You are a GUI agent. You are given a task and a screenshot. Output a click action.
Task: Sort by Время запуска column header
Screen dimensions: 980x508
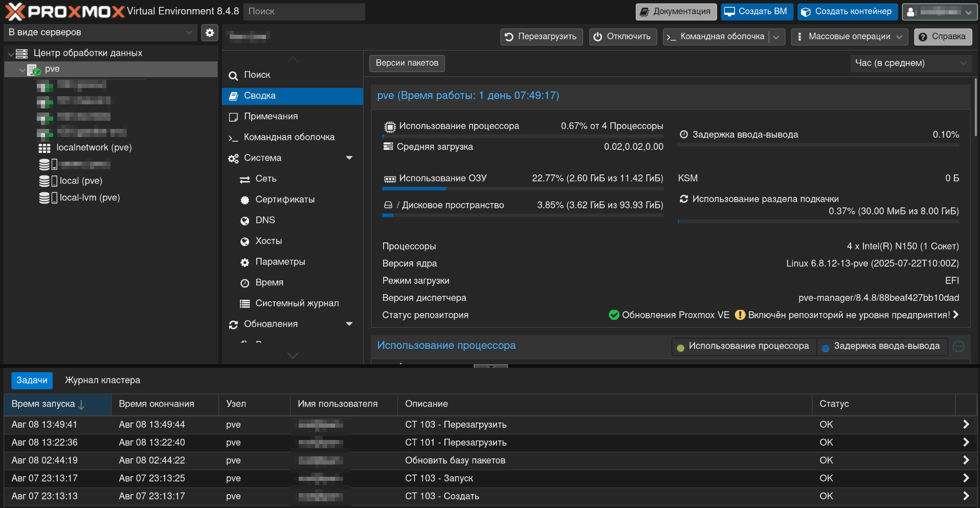[57, 404]
